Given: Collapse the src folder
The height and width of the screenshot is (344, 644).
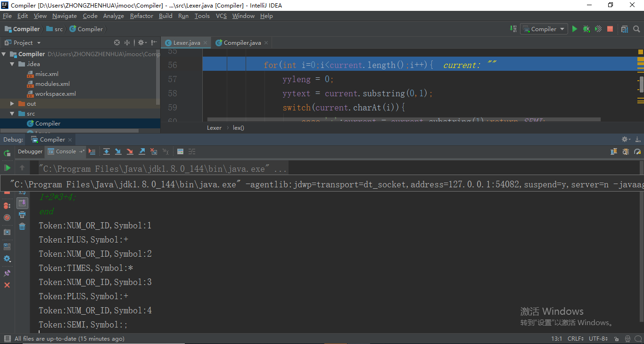Looking at the screenshot, I should 12,113.
